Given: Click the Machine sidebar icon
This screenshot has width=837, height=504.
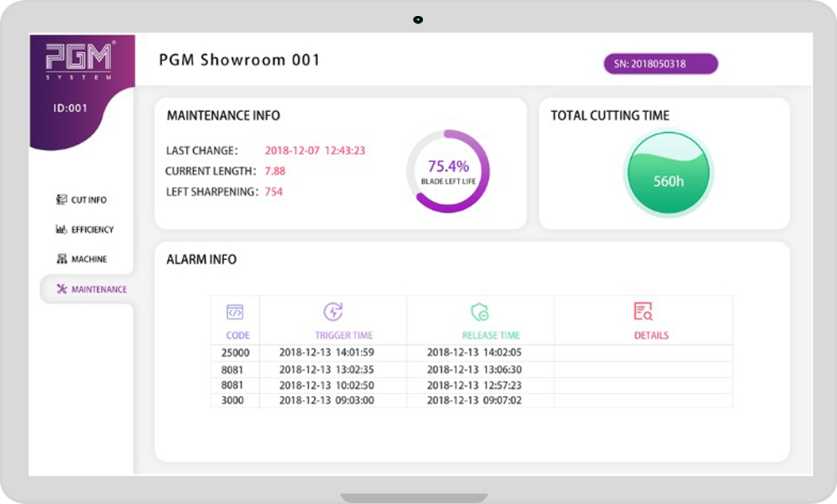Looking at the screenshot, I should point(62,259).
